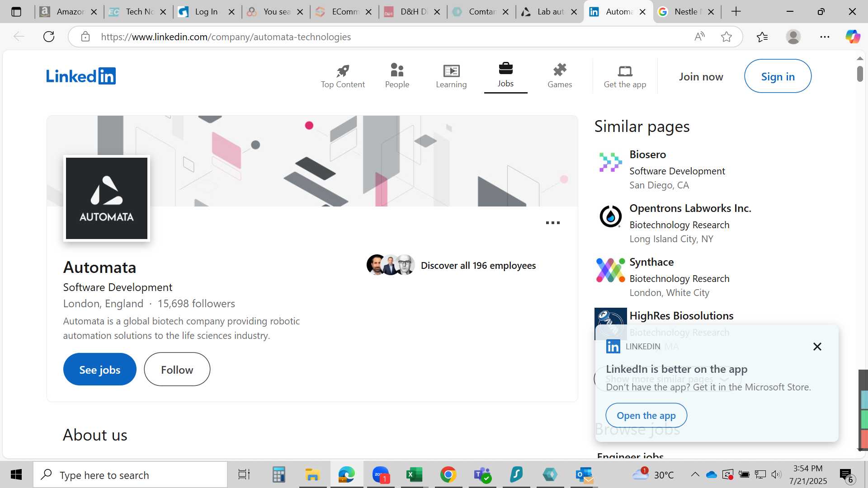Open the notifications center icon
The height and width of the screenshot is (488, 868).
(x=847, y=475)
